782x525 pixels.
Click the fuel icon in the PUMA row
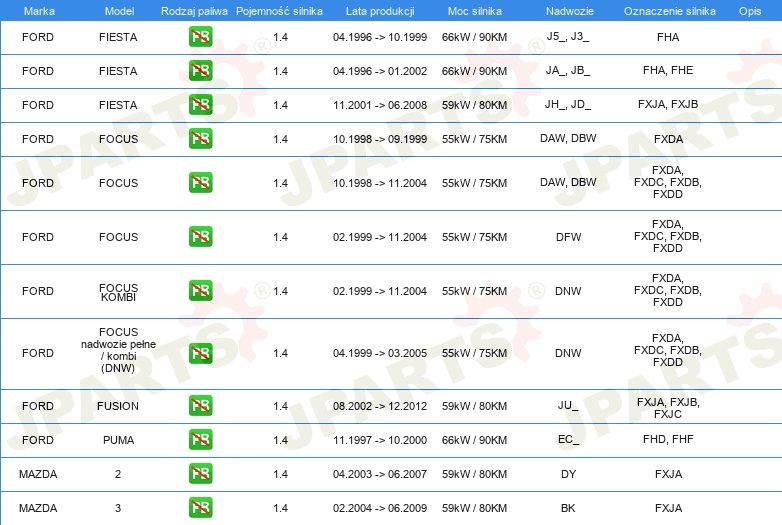[x=200, y=440]
